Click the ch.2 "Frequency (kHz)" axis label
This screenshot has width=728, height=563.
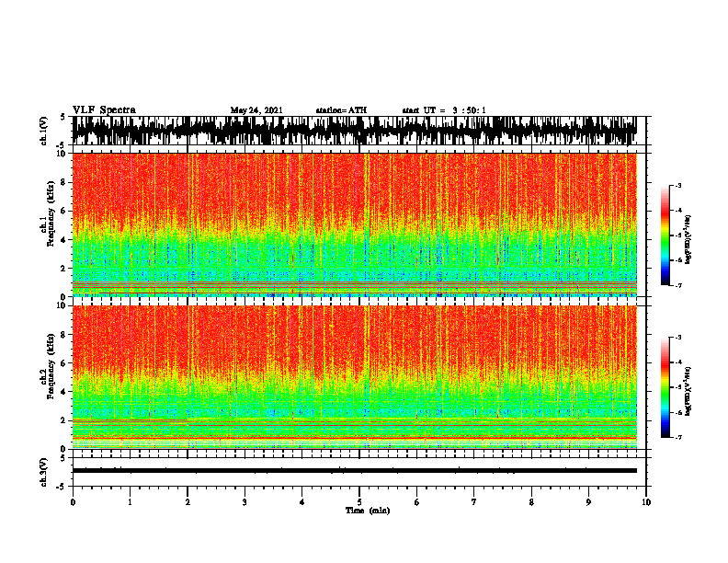51,366
